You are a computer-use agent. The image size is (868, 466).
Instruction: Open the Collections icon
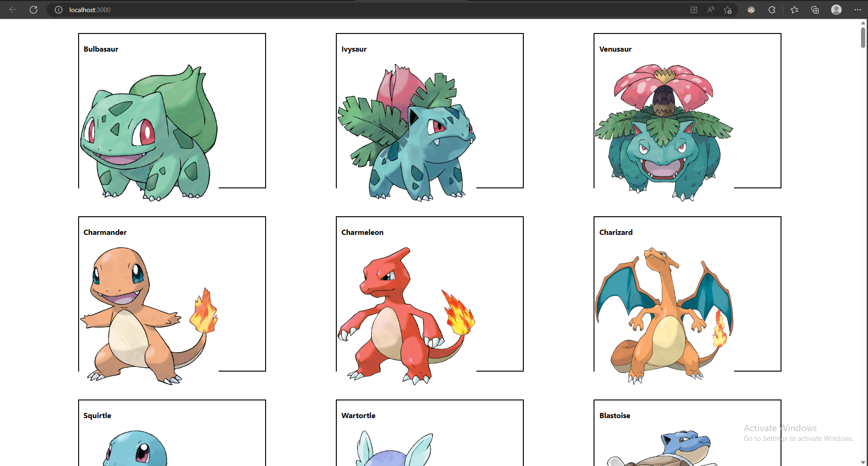coord(815,9)
